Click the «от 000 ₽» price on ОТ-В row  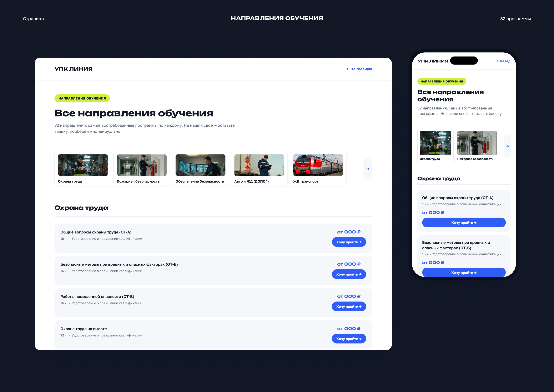pyautogui.click(x=349, y=296)
